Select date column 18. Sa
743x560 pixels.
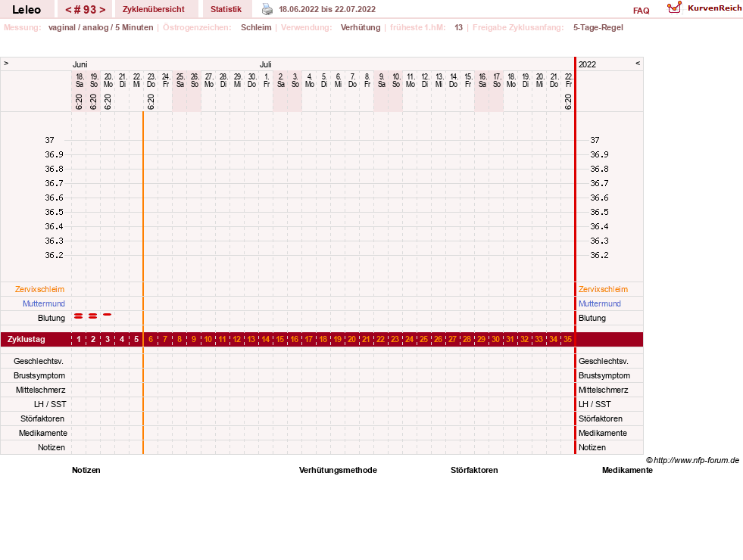coord(80,80)
